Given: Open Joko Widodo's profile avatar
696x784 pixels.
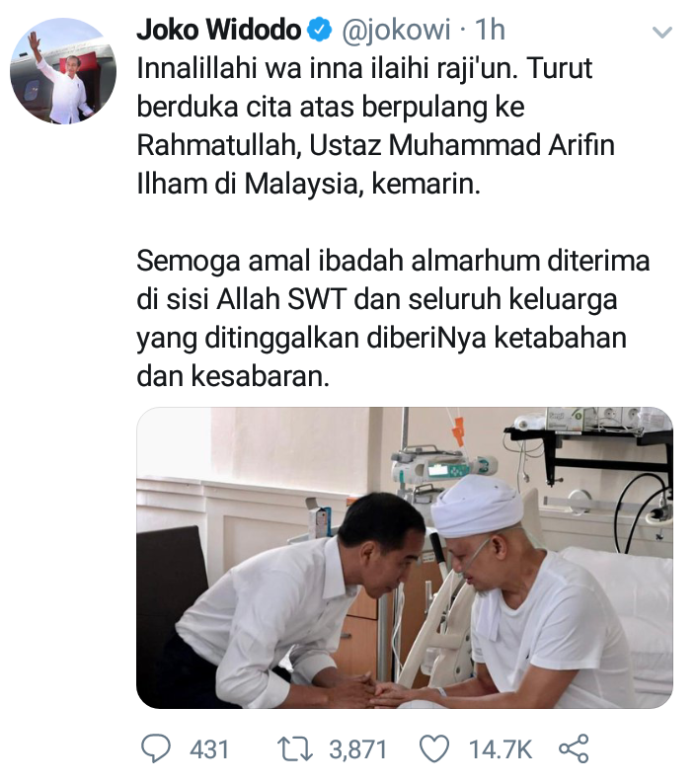Looking at the screenshot, I should (x=63, y=70).
